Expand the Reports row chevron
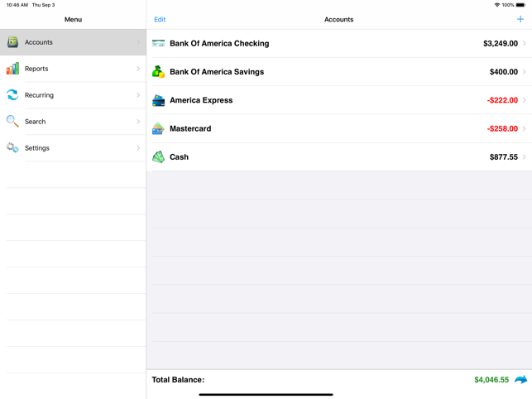The width and height of the screenshot is (532, 399). click(x=138, y=69)
